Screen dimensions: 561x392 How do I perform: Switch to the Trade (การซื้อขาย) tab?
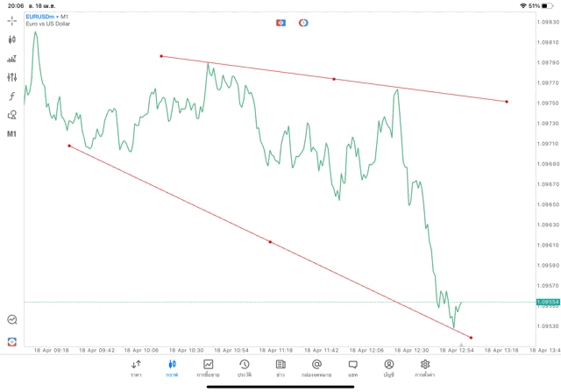point(209,367)
